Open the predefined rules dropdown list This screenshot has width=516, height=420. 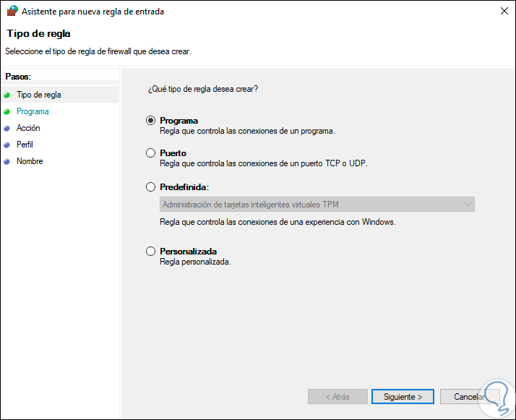[x=317, y=205]
